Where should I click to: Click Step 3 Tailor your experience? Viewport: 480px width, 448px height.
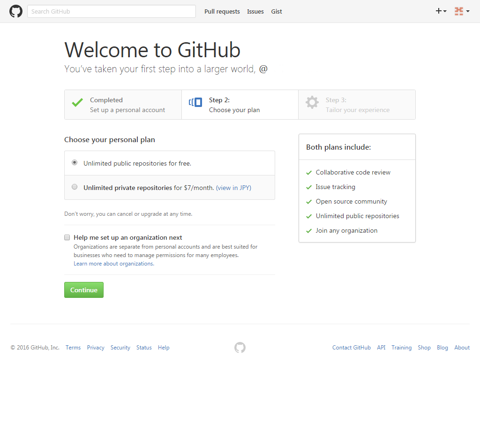357,105
